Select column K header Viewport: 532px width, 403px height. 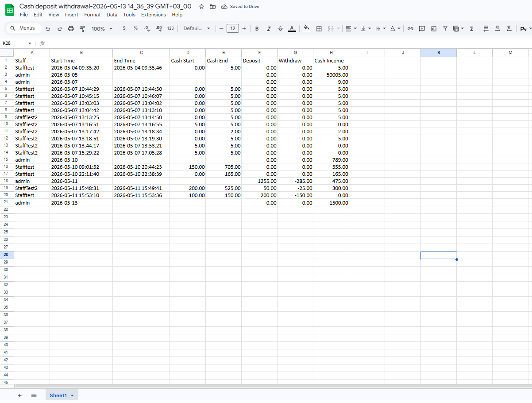(x=439, y=53)
